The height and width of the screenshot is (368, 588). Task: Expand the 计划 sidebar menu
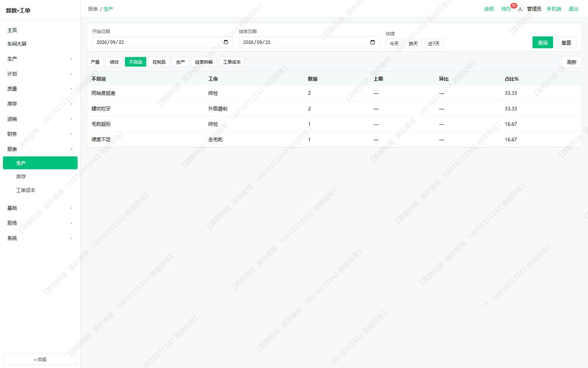40,74
